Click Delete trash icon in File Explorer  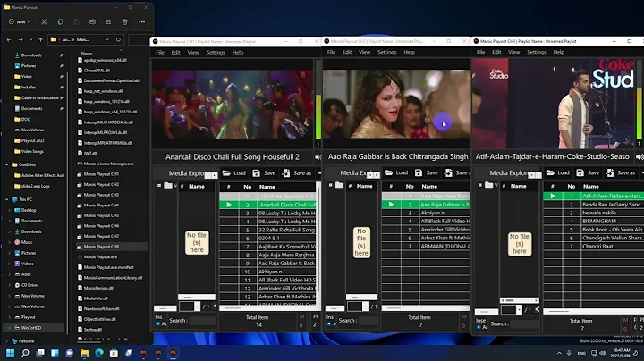tap(125, 21)
